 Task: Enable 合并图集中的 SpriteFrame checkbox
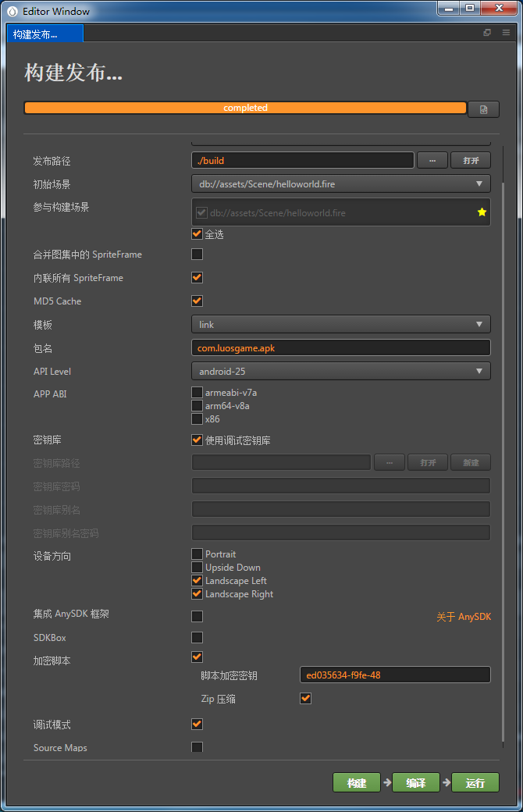197,254
